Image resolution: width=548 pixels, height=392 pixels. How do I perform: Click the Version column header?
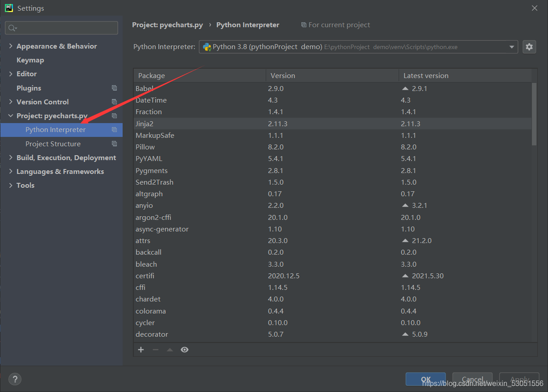pos(332,75)
